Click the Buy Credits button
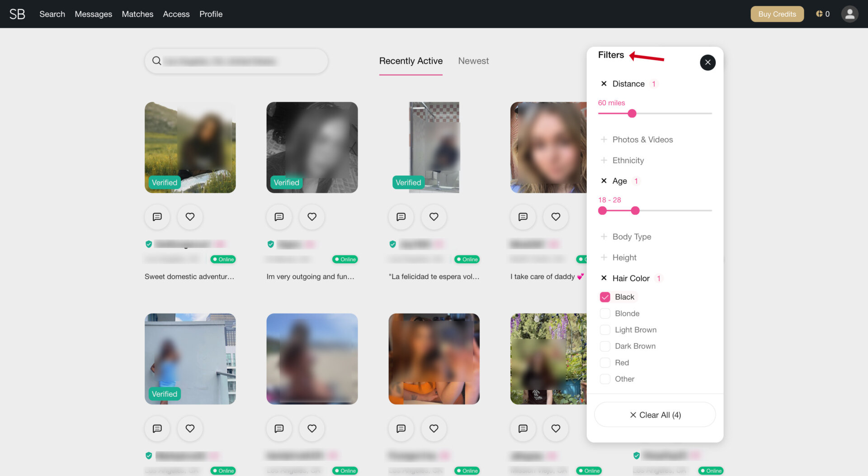The image size is (868, 476). pos(777,14)
